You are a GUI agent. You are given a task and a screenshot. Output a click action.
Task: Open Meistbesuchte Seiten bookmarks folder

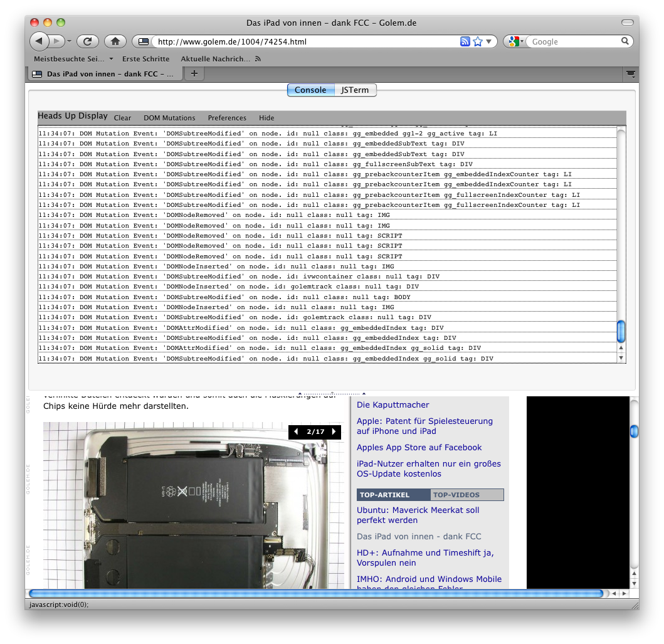(73, 59)
